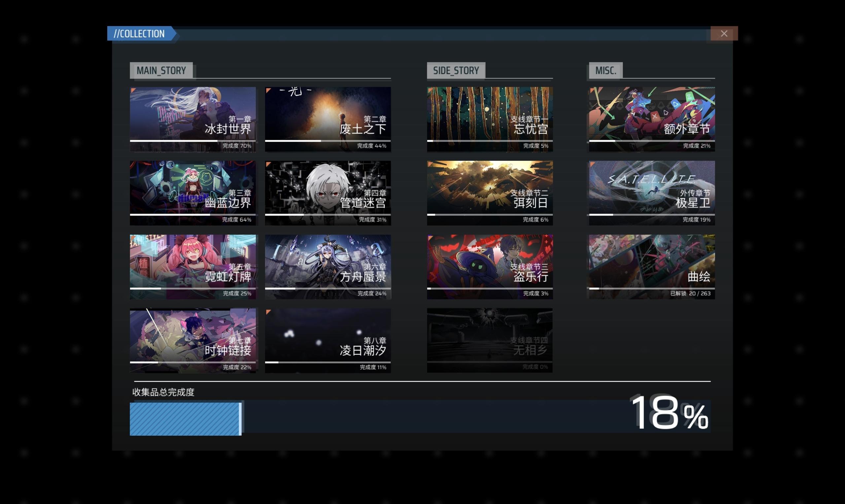The image size is (845, 504).
Task: Click the 完成度 11% label
Action: 373,367
